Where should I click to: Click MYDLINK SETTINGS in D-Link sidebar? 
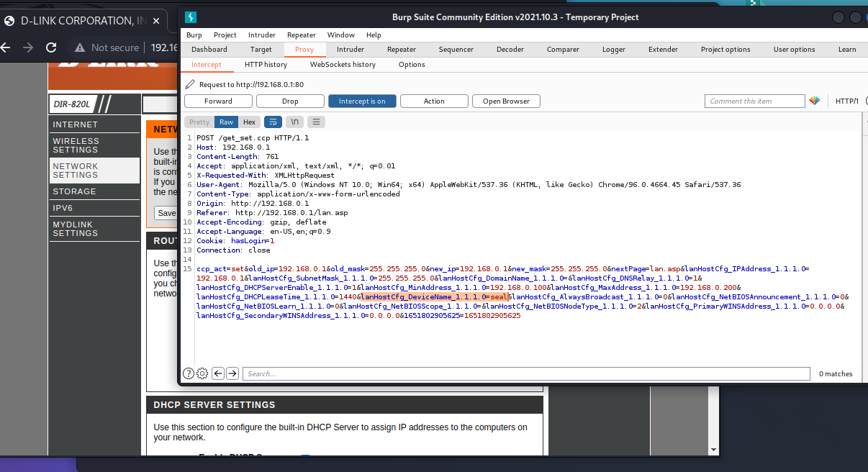94,229
